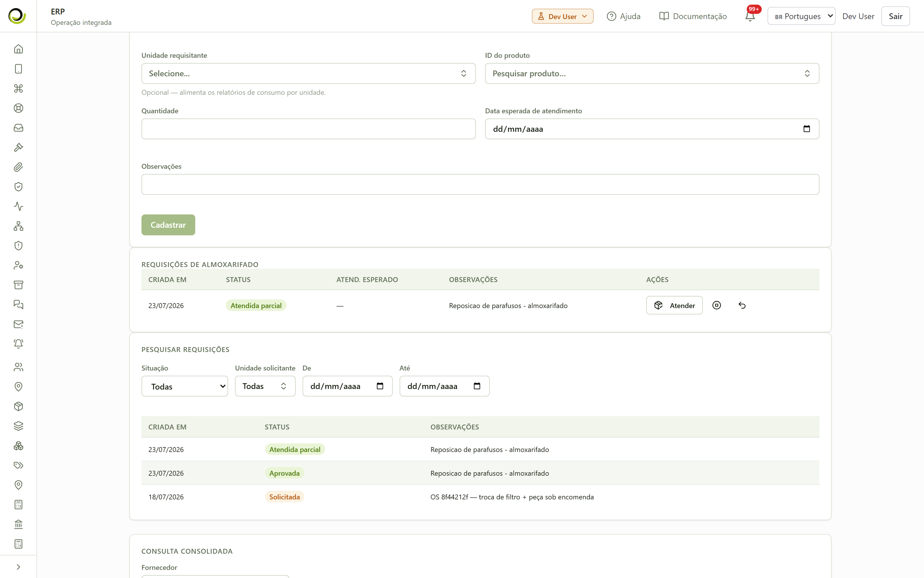924x578 pixels.
Task: Open the activity pulse sidebar icon
Action: coord(18,206)
